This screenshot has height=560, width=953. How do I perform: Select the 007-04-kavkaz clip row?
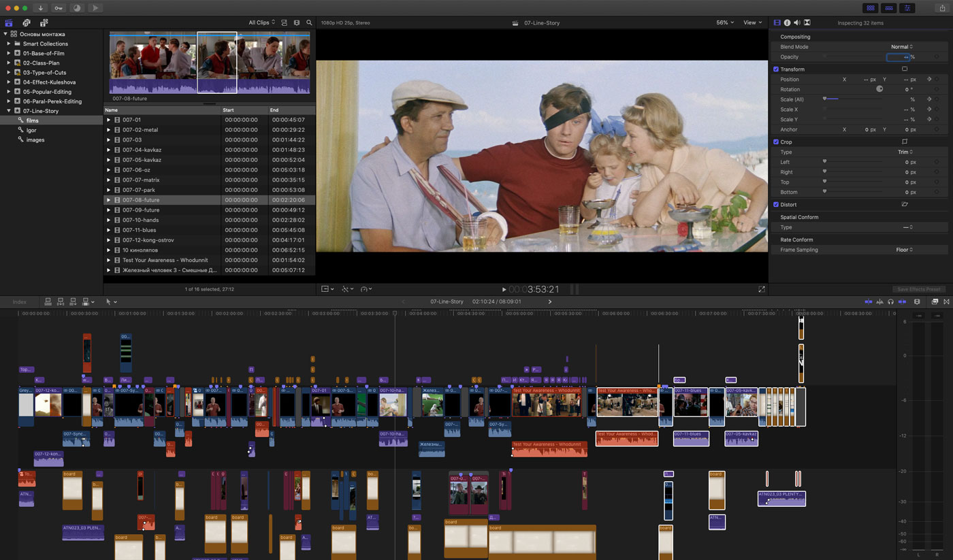[210, 150]
